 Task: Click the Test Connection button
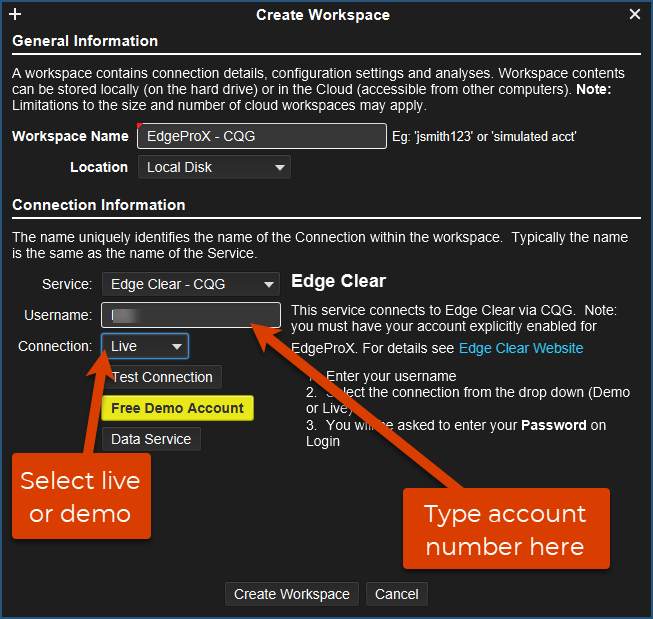[162, 377]
